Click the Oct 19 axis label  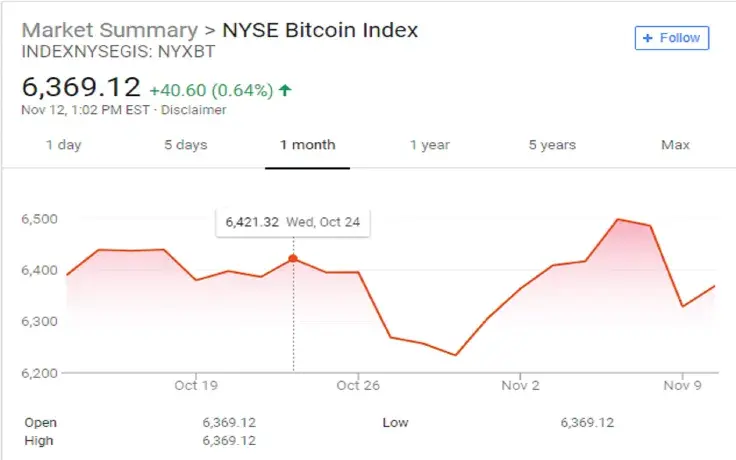click(x=195, y=385)
